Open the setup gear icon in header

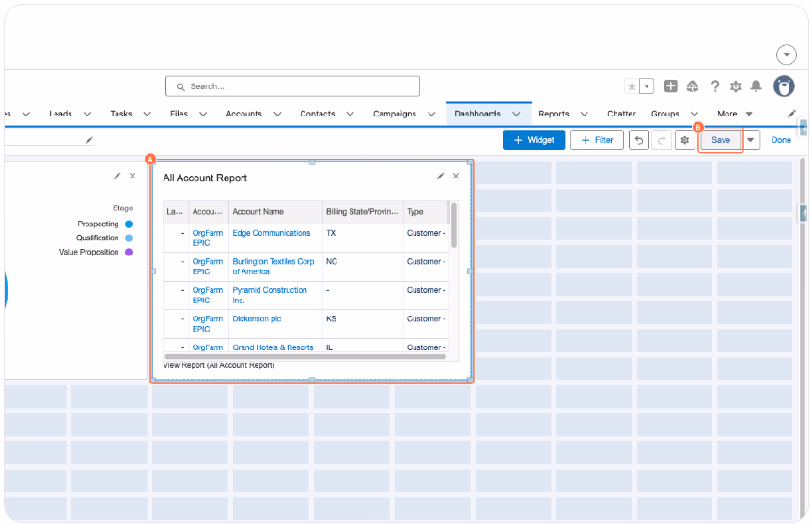click(735, 86)
